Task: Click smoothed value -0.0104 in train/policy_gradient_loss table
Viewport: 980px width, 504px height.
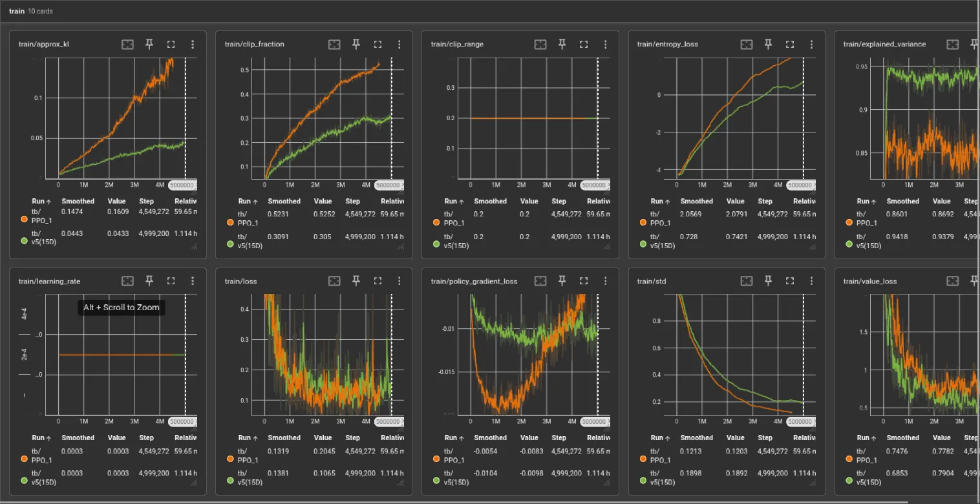Action: pos(485,473)
